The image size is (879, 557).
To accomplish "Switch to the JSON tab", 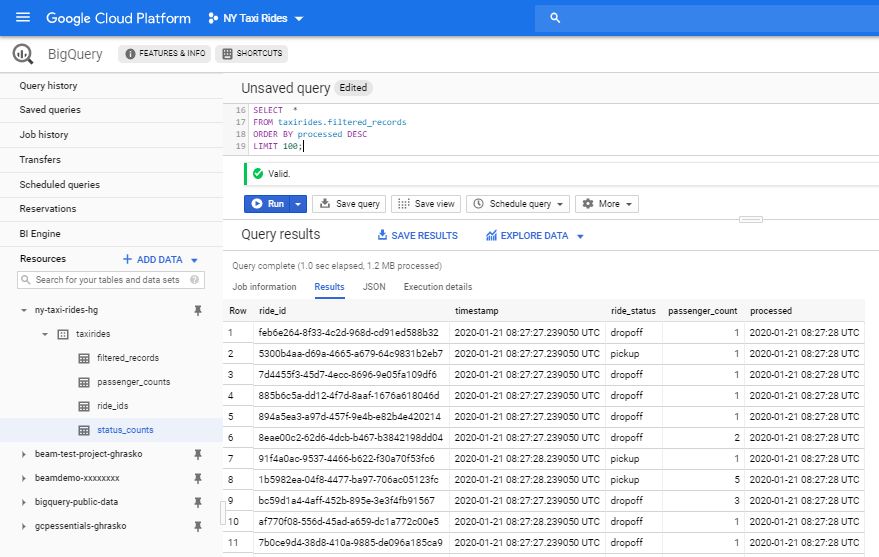I will pyautogui.click(x=374, y=287).
